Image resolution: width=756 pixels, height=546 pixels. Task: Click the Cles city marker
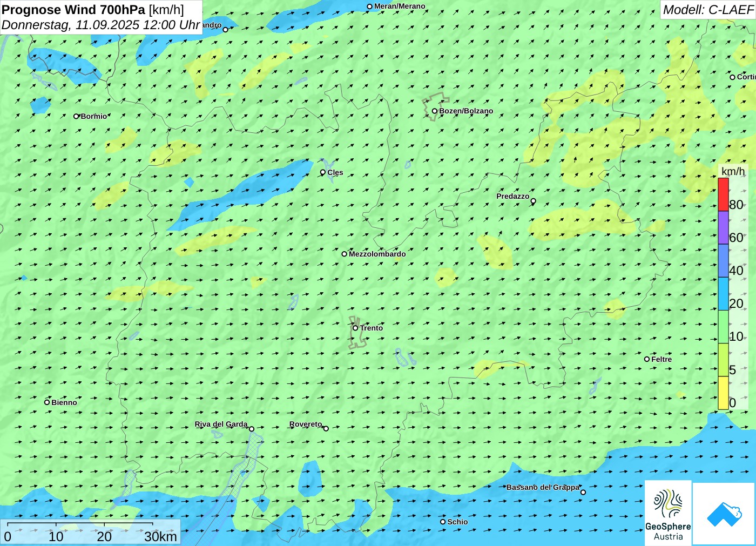(323, 172)
